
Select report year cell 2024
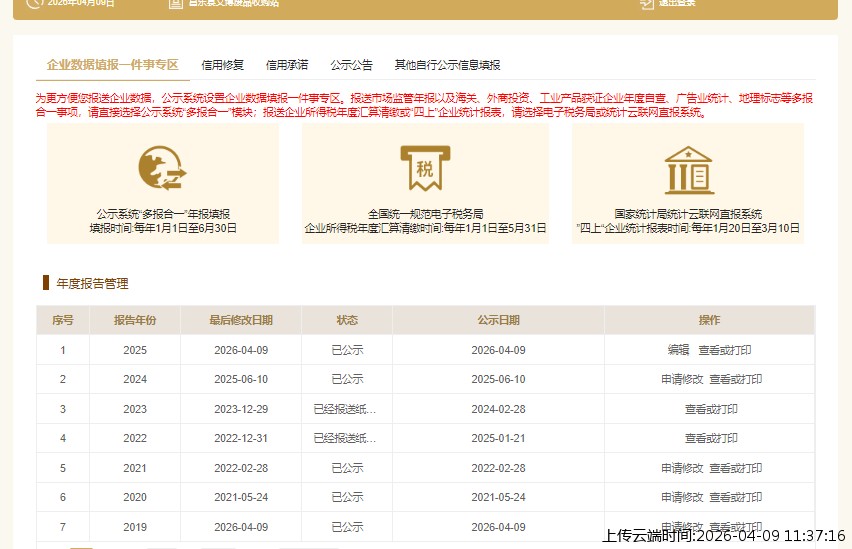point(135,379)
